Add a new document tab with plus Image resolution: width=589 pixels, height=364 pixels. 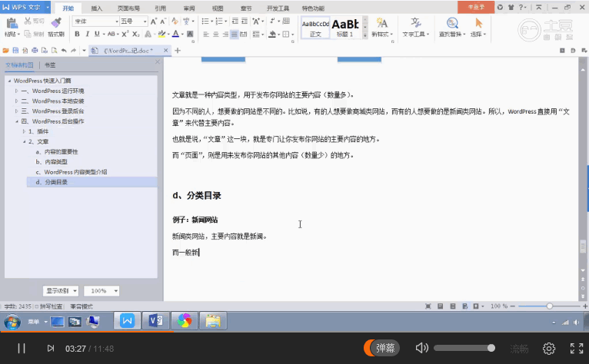click(x=178, y=50)
